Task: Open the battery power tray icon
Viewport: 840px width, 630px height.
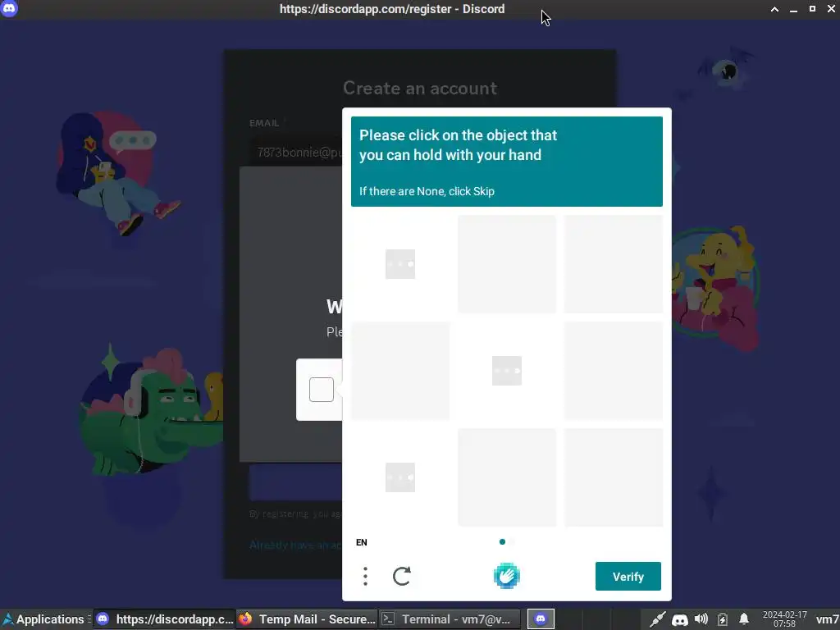Action: (722, 619)
